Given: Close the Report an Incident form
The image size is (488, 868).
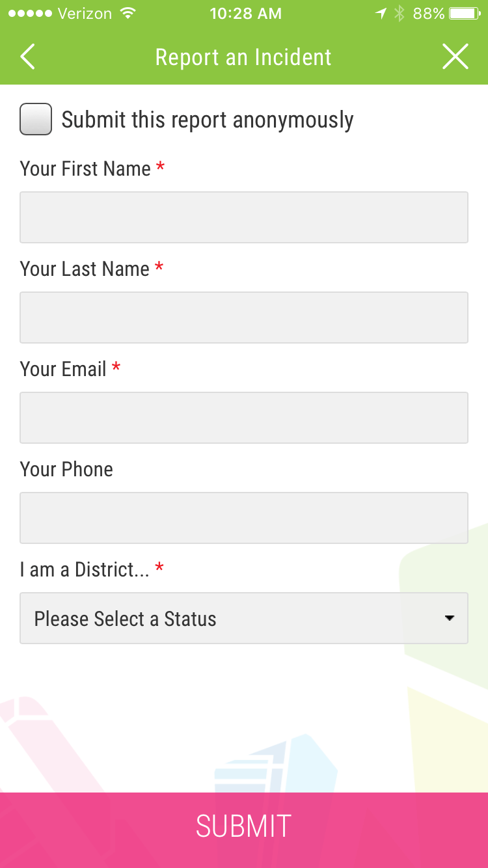Looking at the screenshot, I should click(455, 57).
